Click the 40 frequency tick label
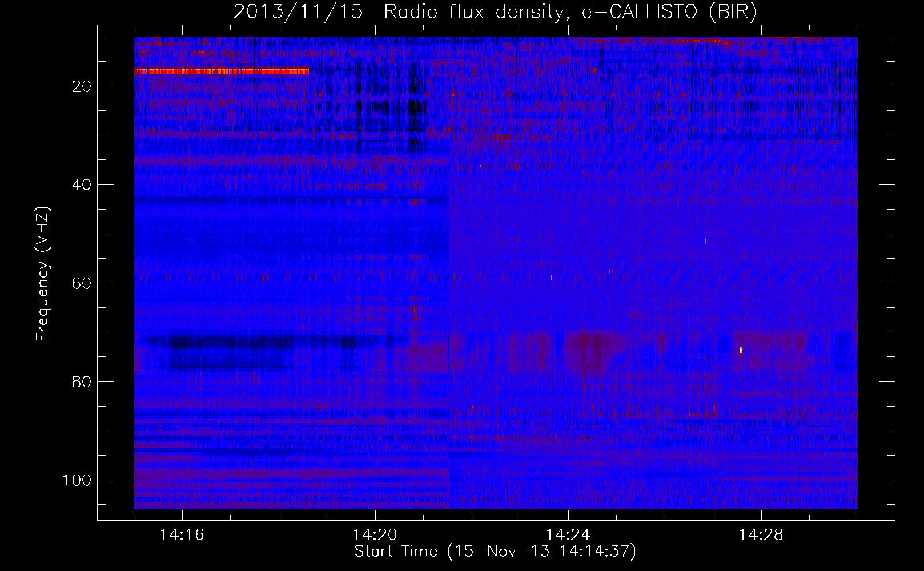Image resolution: width=924 pixels, height=571 pixels. [82, 185]
